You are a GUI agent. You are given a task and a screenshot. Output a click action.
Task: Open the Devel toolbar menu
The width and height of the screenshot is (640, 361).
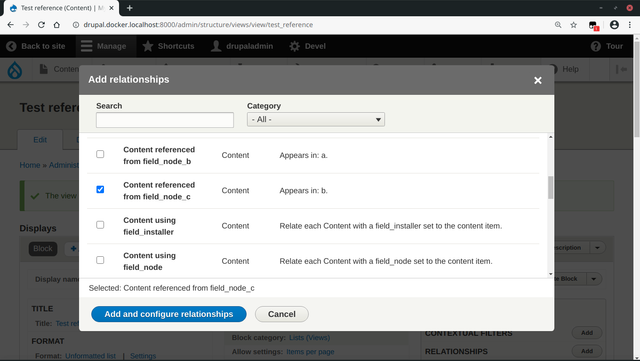pyautogui.click(x=307, y=46)
